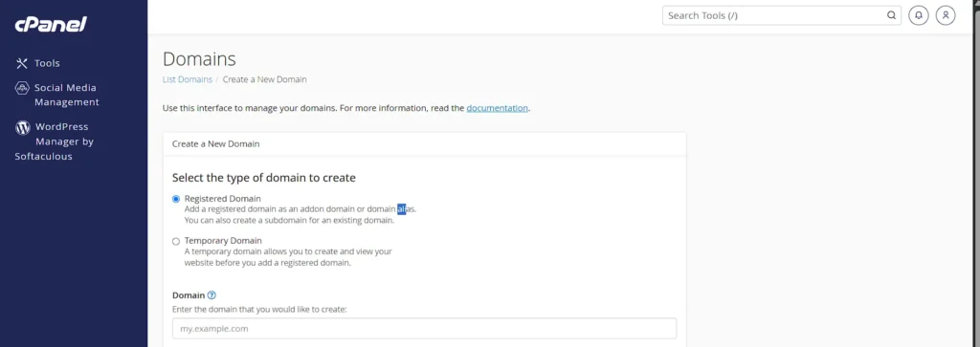Select the Registered Domain radio button
The width and height of the screenshot is (980, 347).
(176, 199)
